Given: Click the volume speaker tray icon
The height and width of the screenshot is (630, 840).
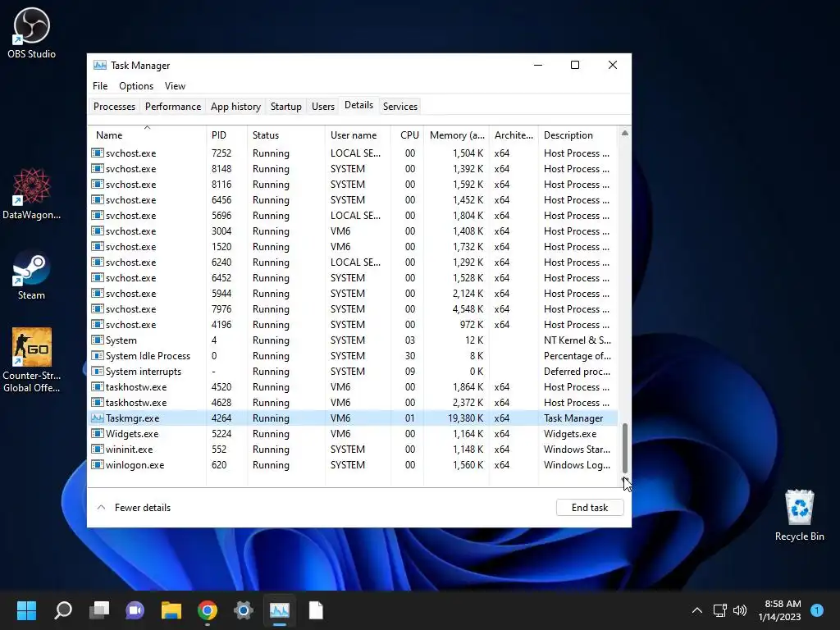Looking at the screenshot, I should (x=740, y=610).
